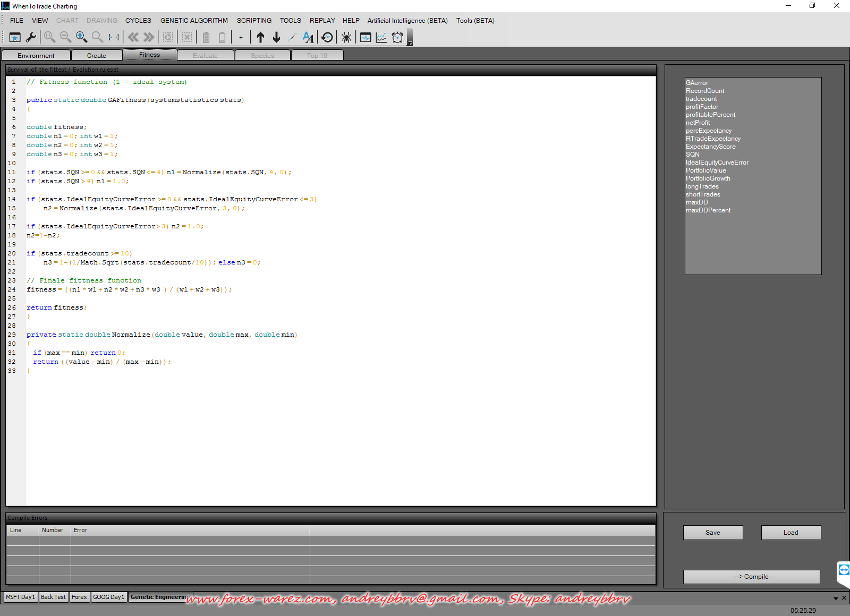Click the Save button

(x=713, y=533)
